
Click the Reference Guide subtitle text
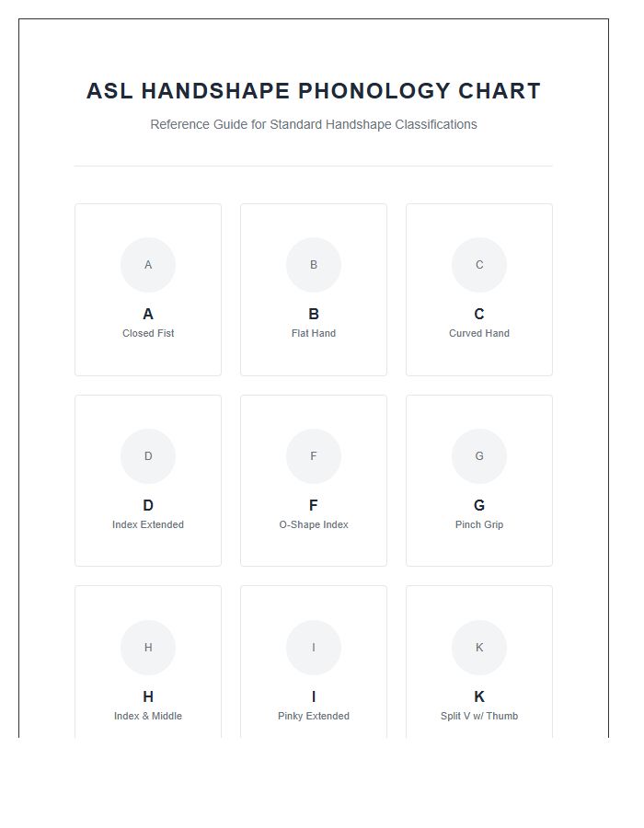tap(314, 124)
